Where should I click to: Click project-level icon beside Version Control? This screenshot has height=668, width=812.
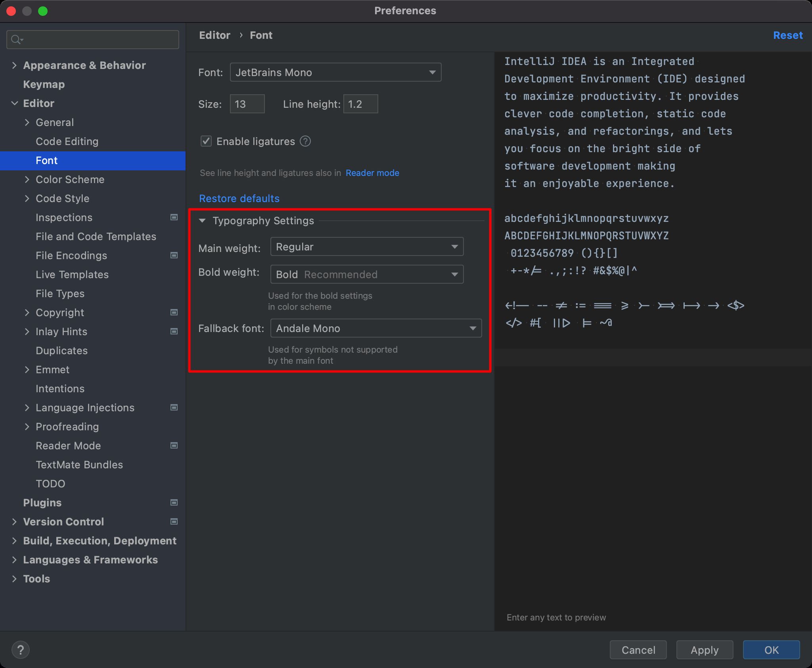(x=174, y=521)
